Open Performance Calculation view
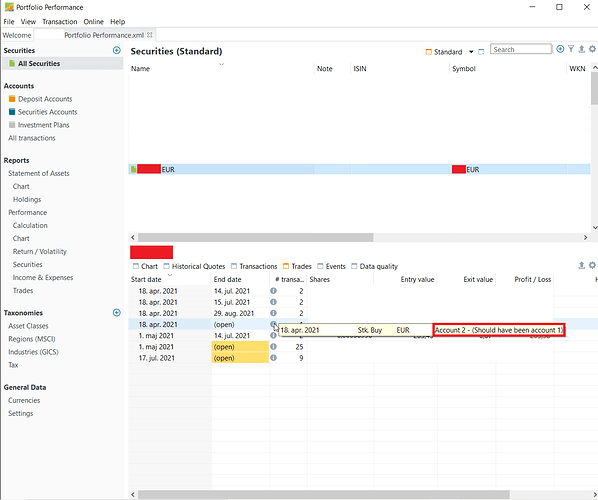Screen dimensions: 598x500 point(30,225)
